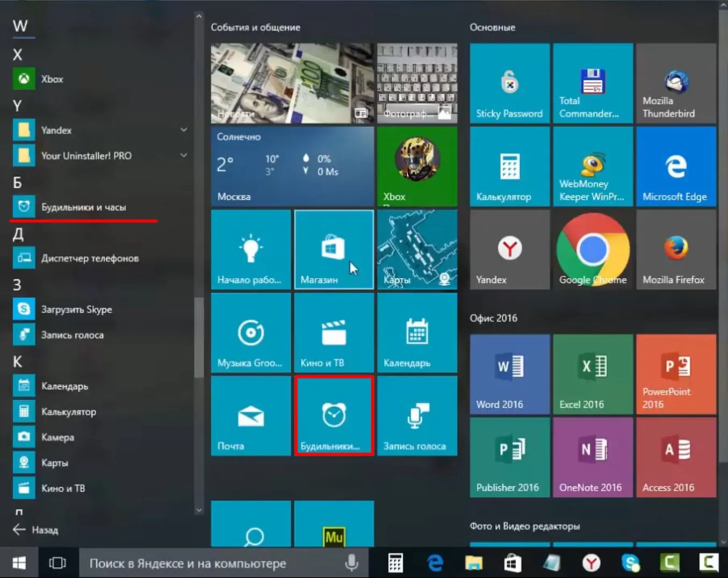Click app list scrollbar up arrow

click(199, 17)
